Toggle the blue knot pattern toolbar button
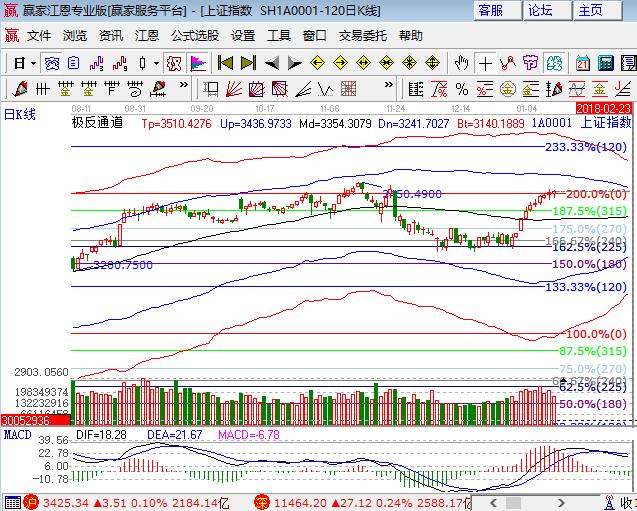Screen dimensions: 637x511 [52, 63]
